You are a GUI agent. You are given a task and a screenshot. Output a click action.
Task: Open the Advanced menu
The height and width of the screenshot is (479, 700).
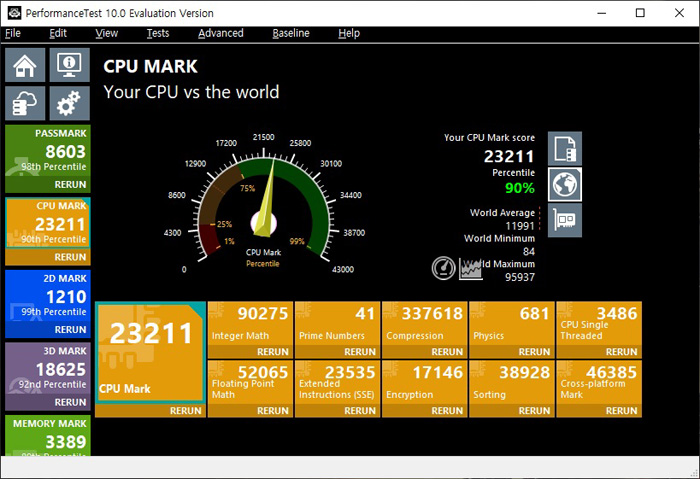click(221, 33)
